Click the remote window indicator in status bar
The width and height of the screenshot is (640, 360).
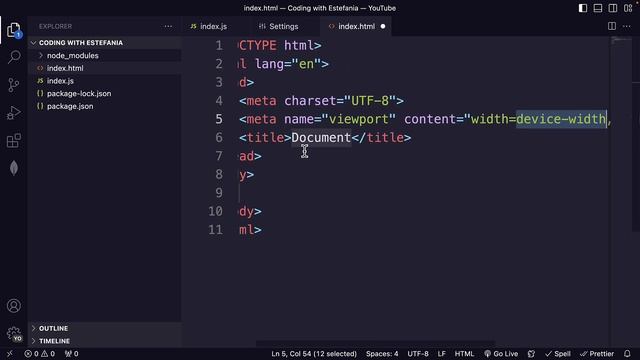[x=9, y=353]
